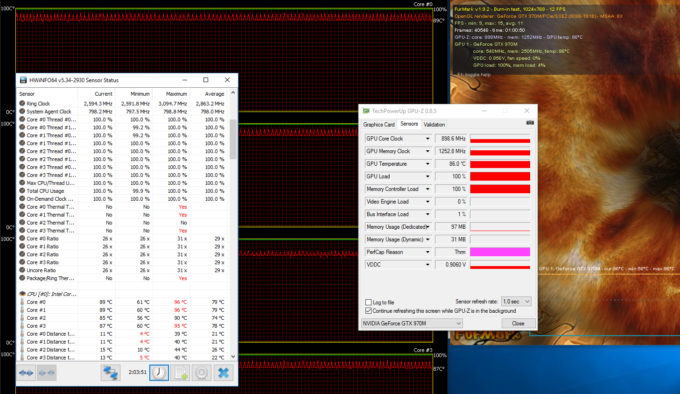Click the Maximum column header
Viewport: 680px width, 394px height.
176,94
